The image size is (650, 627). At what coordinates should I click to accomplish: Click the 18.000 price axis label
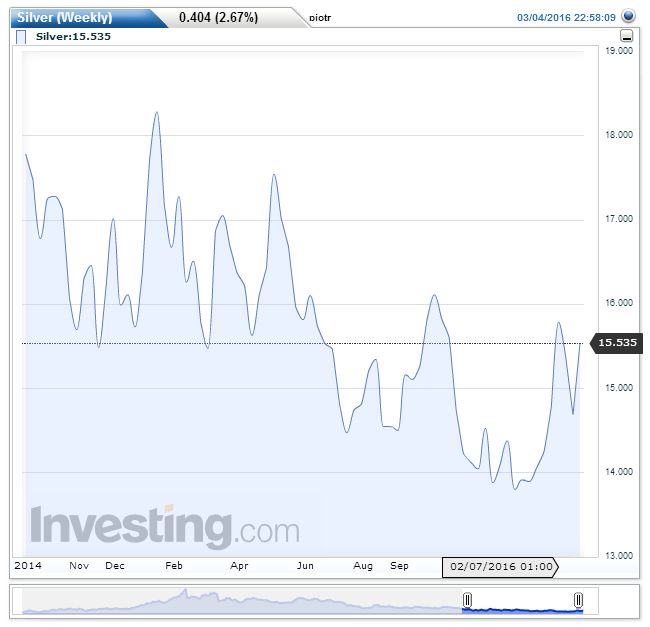coord(619,135)
